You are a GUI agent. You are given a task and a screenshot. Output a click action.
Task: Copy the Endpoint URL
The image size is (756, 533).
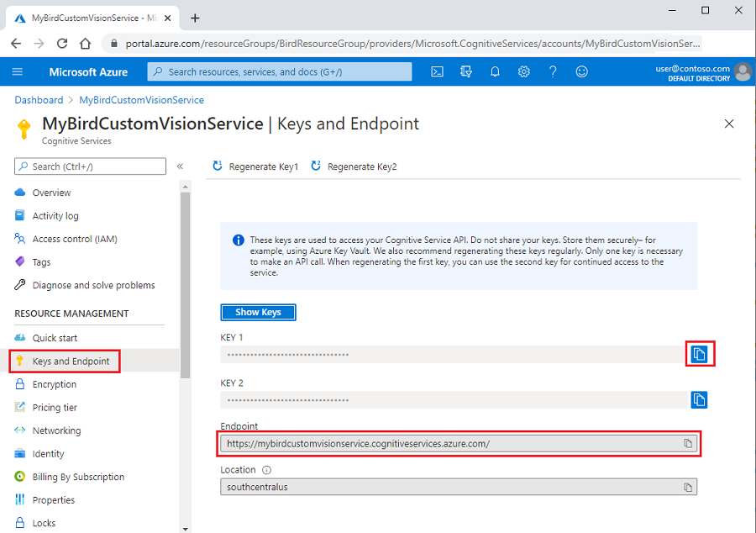(687, 443)
